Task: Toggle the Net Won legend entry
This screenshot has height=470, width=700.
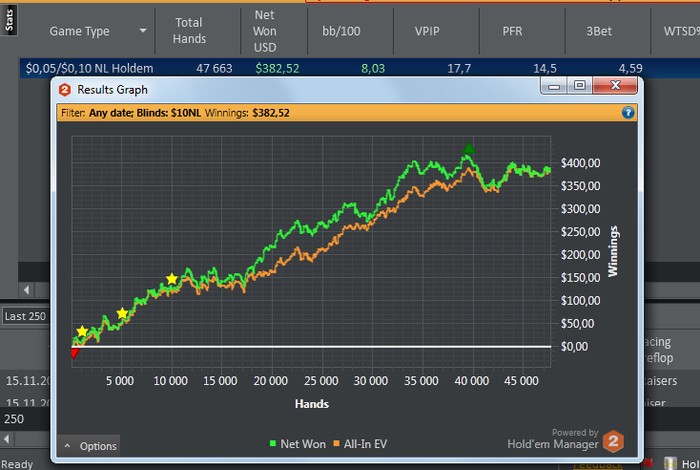Action: [x=298, y=444]
